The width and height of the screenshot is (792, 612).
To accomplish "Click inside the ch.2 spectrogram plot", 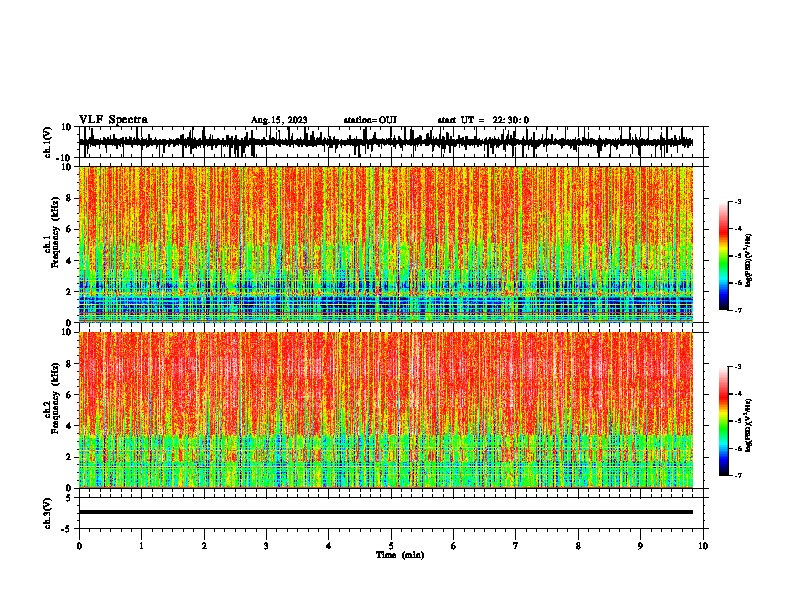I will click(386, 410).
